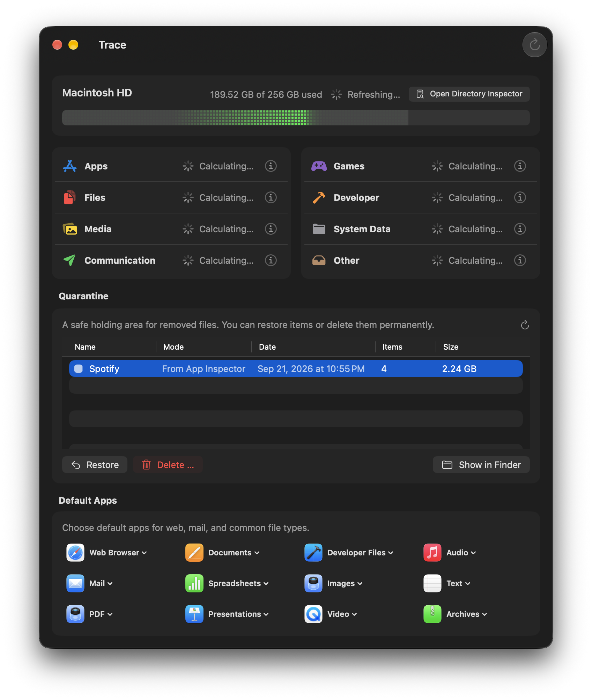Refresh the Quarantine list
Image resolution: width=592 pixels, height=700 pixels.
click(x=525, y=325)
